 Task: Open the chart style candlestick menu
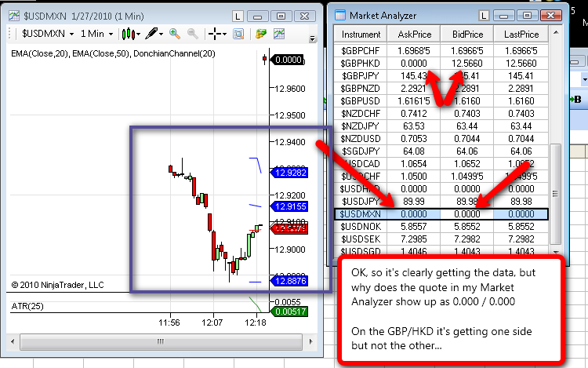[x=131, y=35]
